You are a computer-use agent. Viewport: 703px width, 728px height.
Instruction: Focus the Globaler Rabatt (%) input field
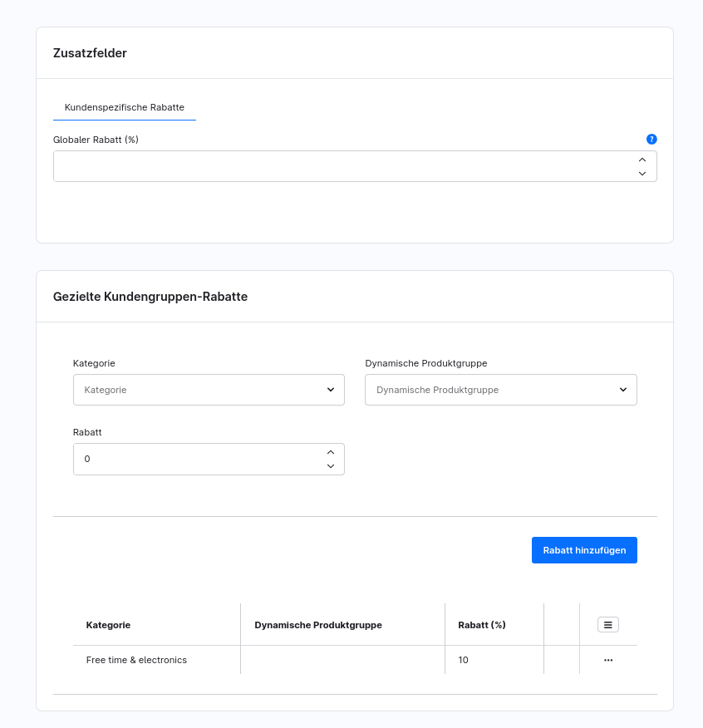coord(341,166)
